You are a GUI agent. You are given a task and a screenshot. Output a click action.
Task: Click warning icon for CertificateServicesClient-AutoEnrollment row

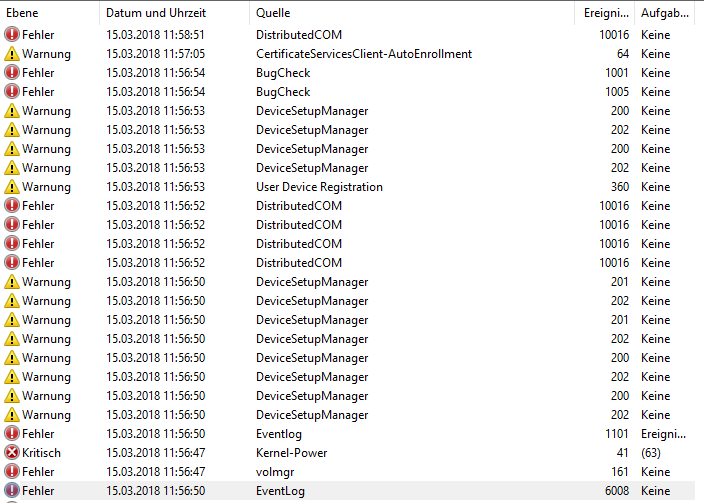point(12,54)
